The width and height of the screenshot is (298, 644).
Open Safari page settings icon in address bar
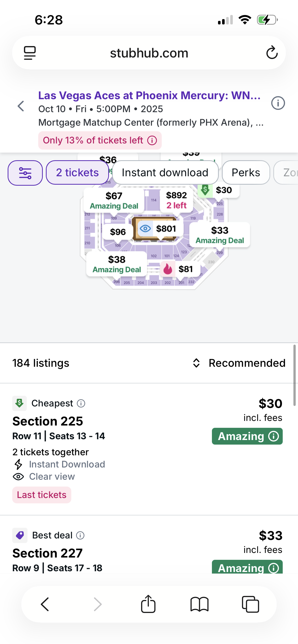[30, 53]
